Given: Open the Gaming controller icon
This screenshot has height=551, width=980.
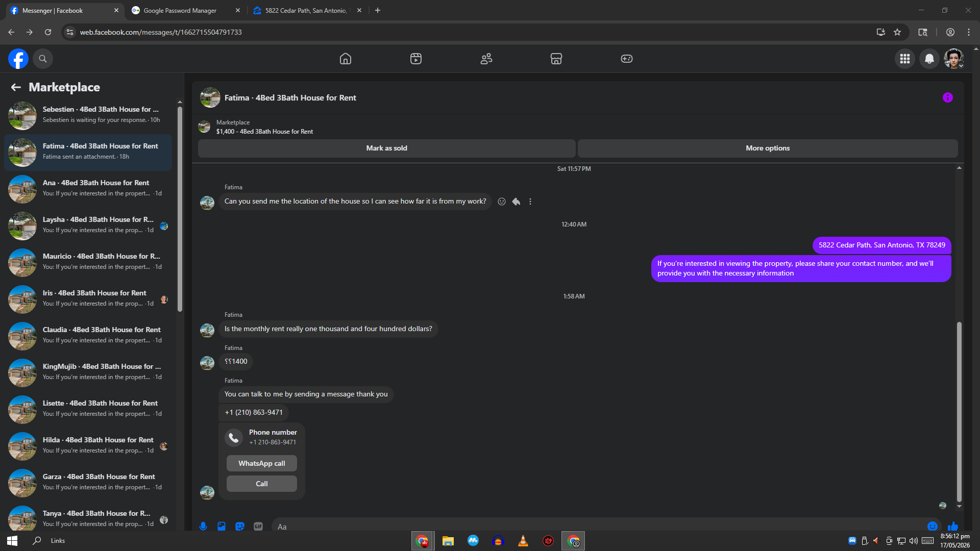Looking at the screenshot, I should 627,59.
